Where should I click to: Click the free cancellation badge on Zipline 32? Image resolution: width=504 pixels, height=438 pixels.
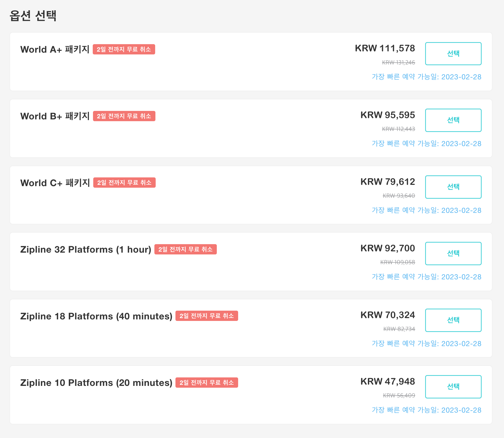[x=185, y=249]
